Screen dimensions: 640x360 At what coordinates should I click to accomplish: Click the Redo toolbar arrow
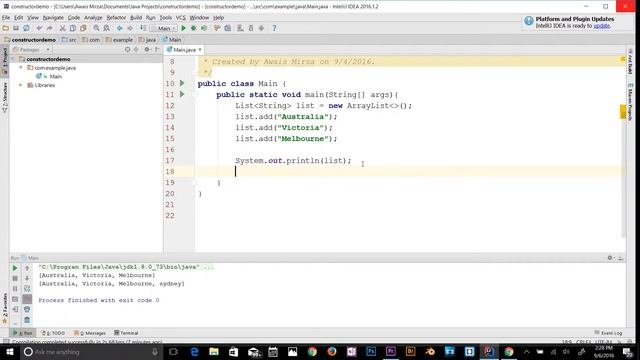coord(49,28)
